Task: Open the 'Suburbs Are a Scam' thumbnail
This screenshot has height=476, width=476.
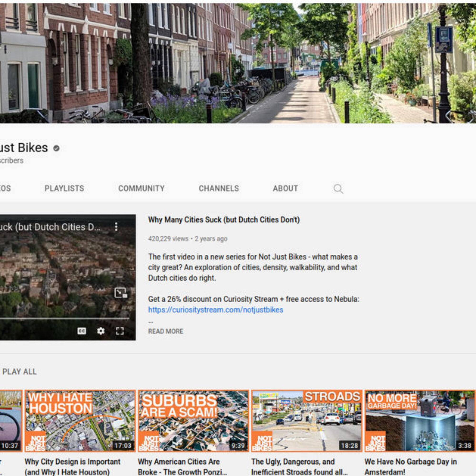Action: [193, 421]
